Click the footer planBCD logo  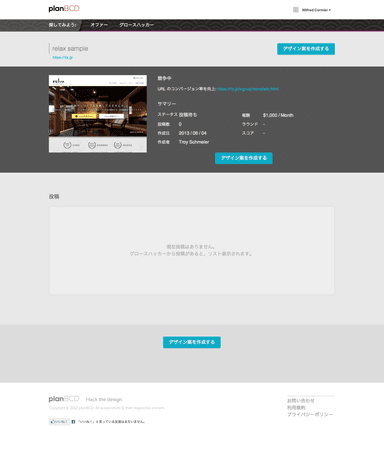point(64,399)
